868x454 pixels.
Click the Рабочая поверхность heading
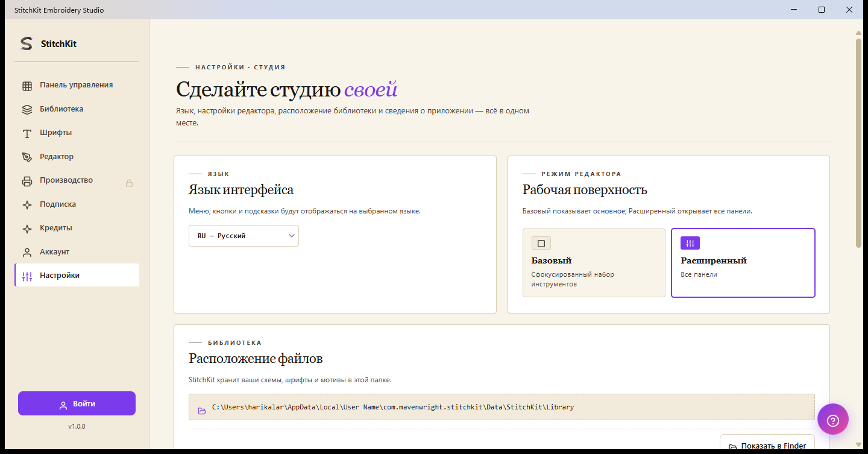[585, 190]
